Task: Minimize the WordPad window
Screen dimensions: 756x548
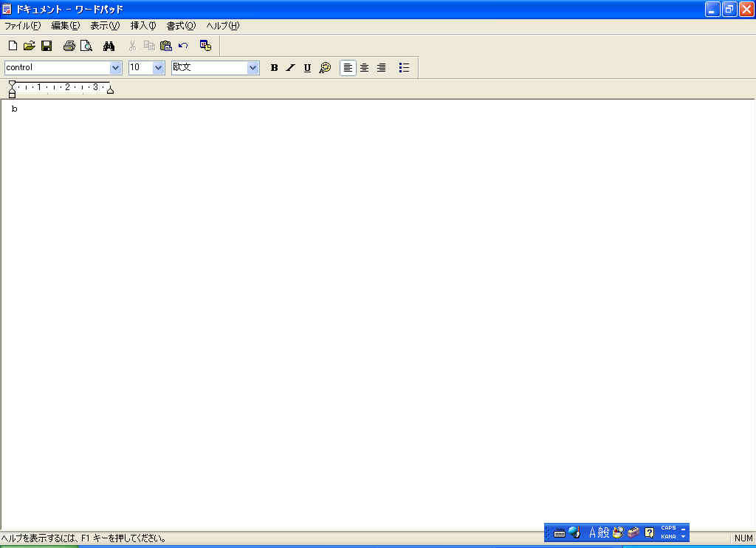Action: (x=712, y=9)
